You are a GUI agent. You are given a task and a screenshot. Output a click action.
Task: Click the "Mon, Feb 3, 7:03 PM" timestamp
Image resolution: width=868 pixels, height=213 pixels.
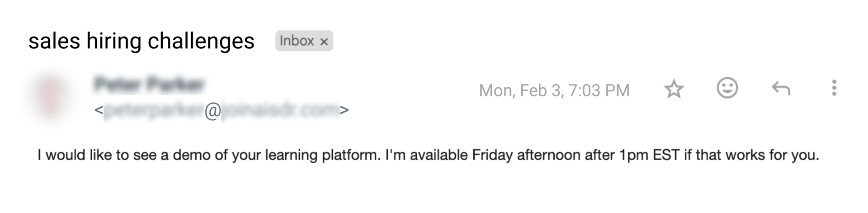554,90
